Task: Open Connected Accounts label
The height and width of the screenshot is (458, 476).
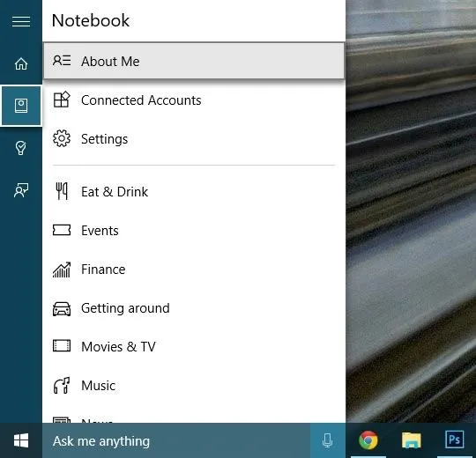Action: 141,100
